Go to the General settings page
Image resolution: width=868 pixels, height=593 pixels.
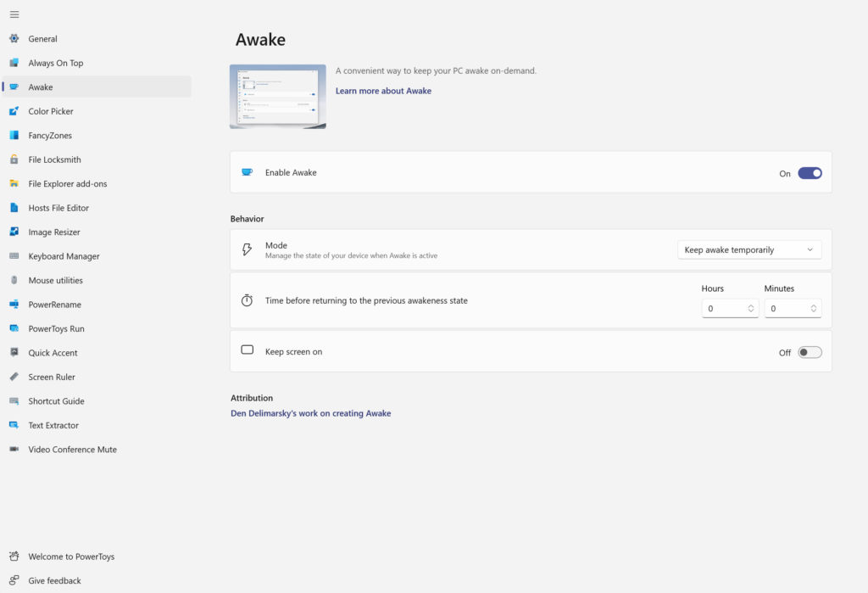pos(42,39)
